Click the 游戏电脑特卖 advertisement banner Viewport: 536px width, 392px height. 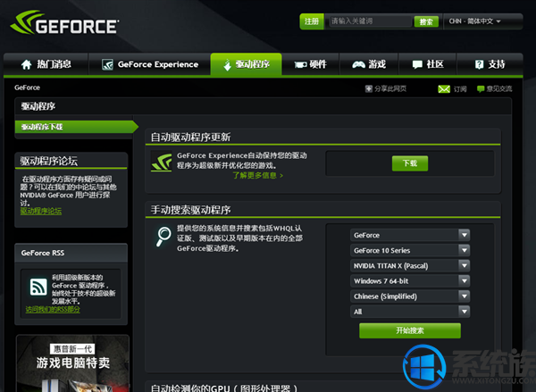pos(72,363)
